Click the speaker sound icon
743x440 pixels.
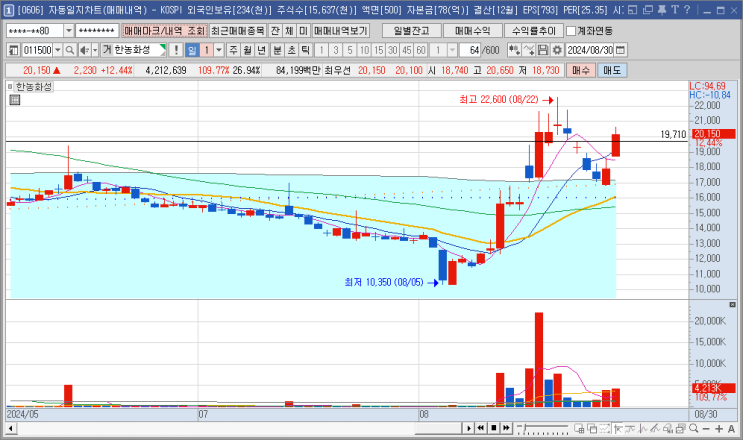(x=84, y=50)
